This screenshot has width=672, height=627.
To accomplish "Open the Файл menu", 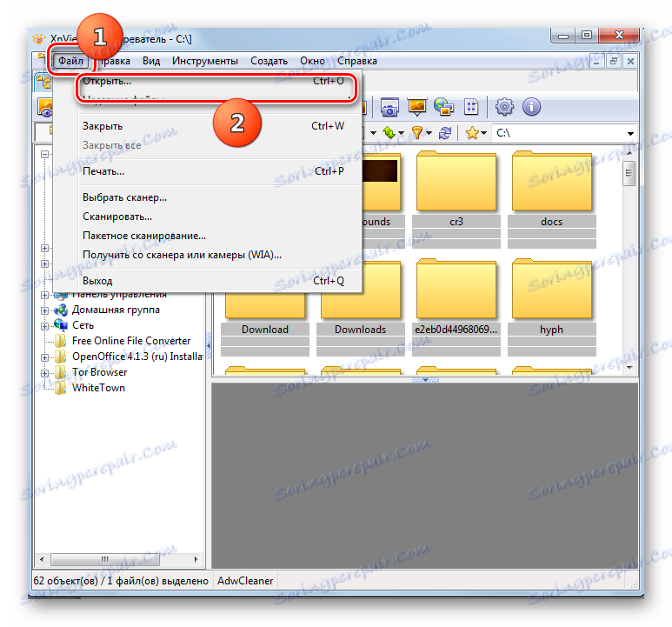I will [70, 61].
